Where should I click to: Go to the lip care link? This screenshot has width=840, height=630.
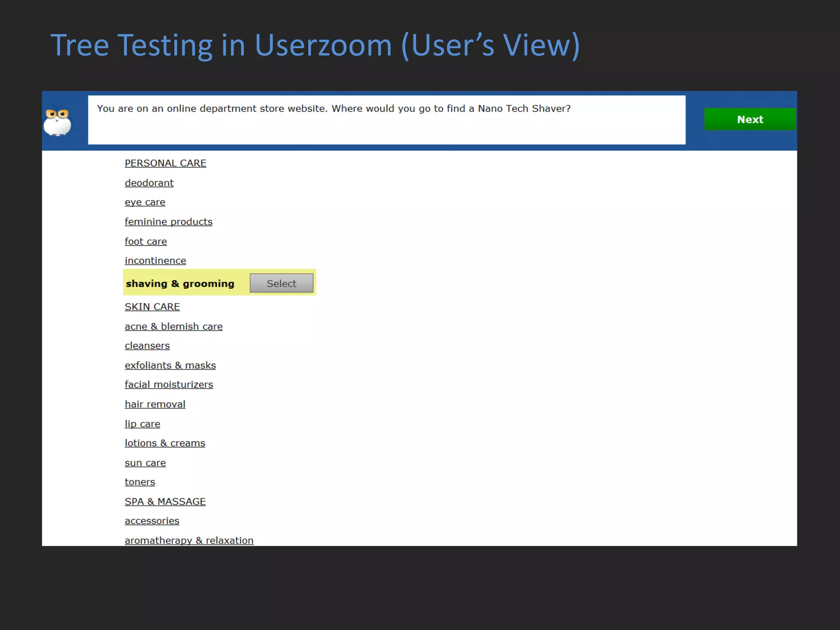pyautogui.click(x=142, y=424)
